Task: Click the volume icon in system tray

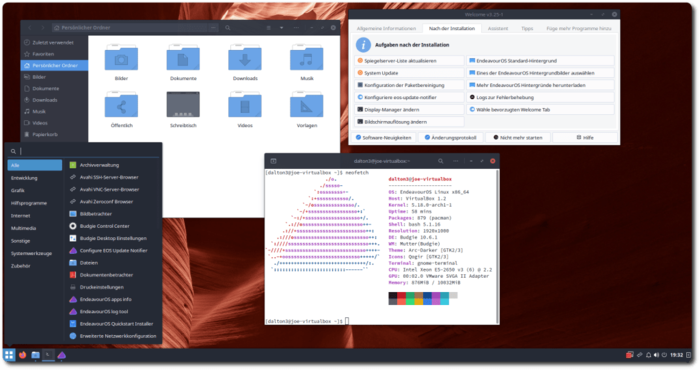Action: [656, 355]
